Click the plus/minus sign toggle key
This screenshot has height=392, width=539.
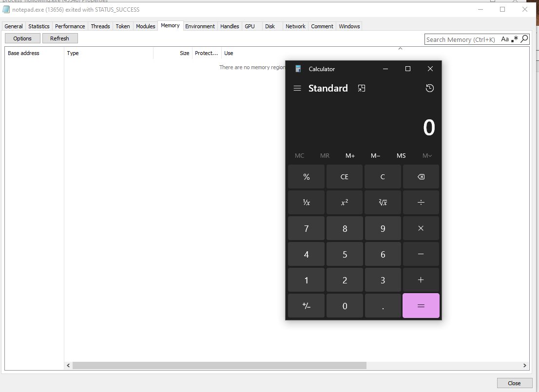[306, 305]
